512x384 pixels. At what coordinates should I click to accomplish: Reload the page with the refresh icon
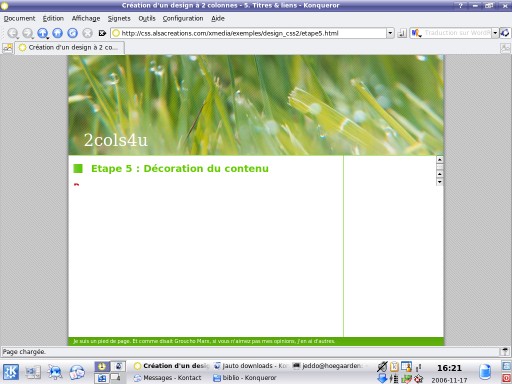pyautogui.click(x=72, y=33)
